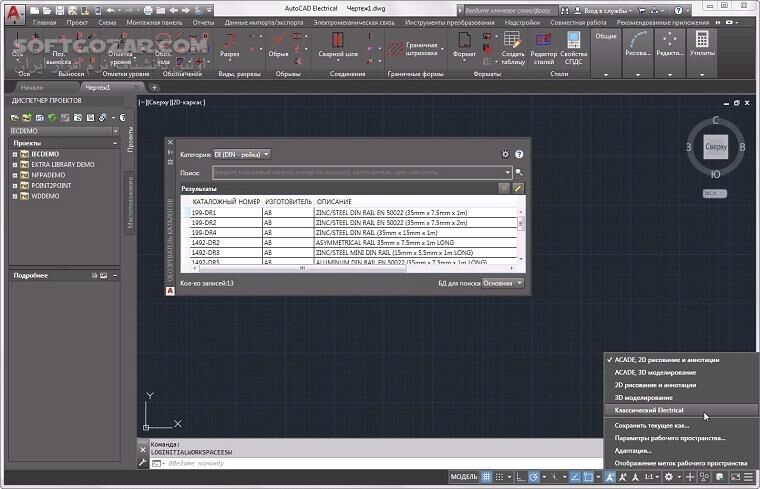Open Свойства СПДС properties tool
This screenshot has width=760, height=489.
click(574, 48)
